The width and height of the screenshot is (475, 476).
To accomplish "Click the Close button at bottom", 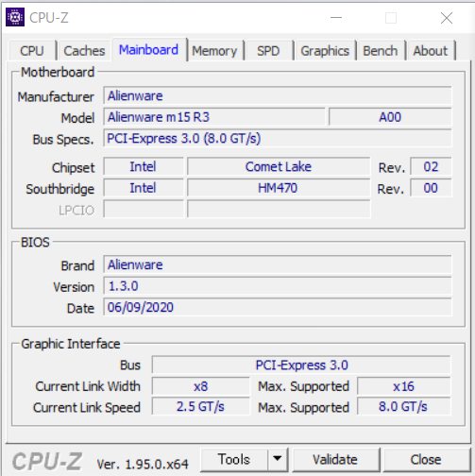I will 426,459.
